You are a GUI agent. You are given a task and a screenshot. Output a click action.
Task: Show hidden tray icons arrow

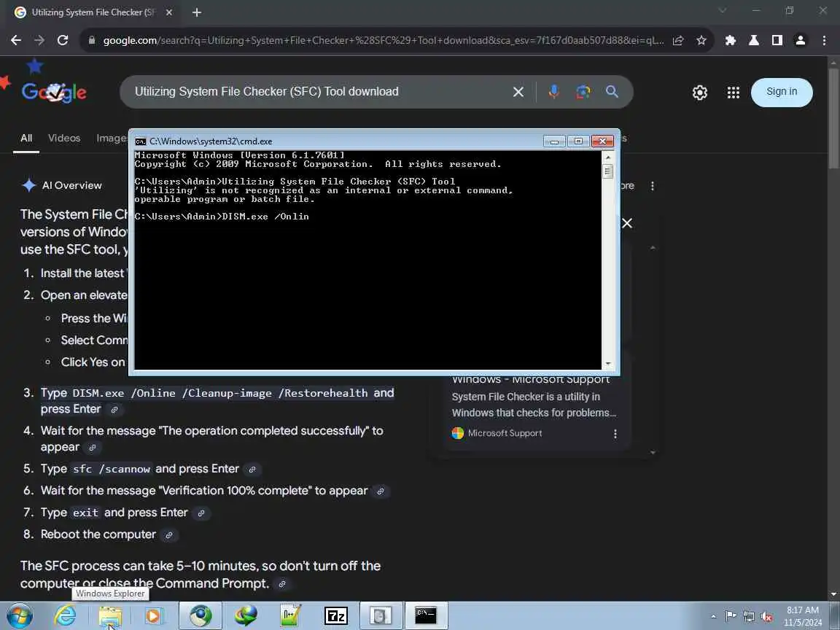point(713,616)
